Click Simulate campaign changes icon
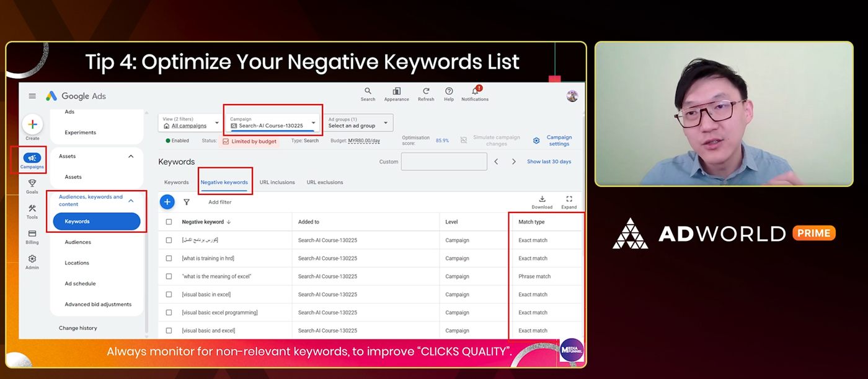This screenshot has width=868, height=379. point(464,141)
